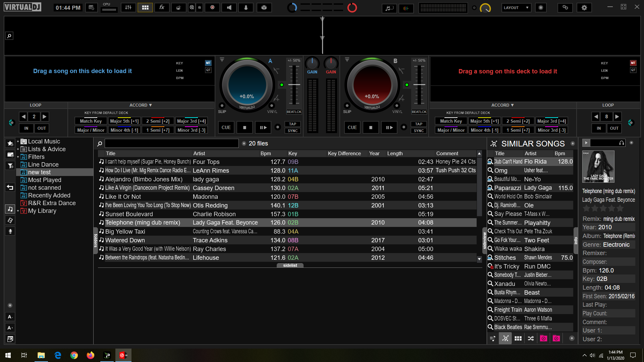Click the filter funnel icon in browser sidebar

(10, 166)
